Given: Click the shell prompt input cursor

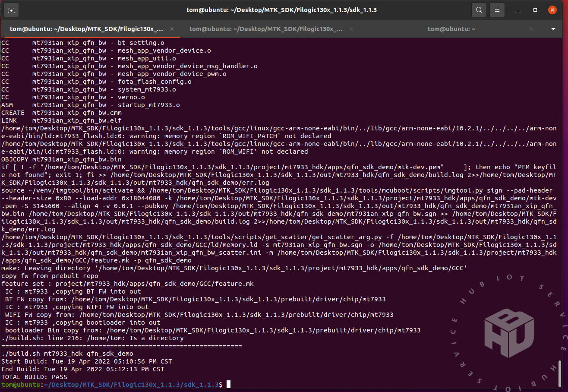Looking at the screenshot, I should [x=229, y=385].
